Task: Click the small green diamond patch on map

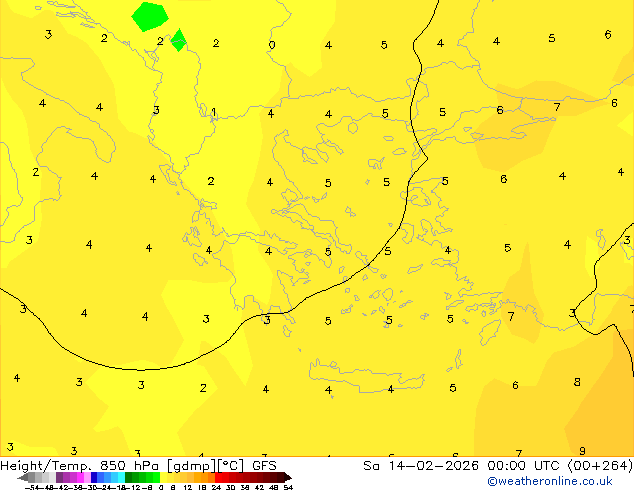Action: tap(178, 40)
